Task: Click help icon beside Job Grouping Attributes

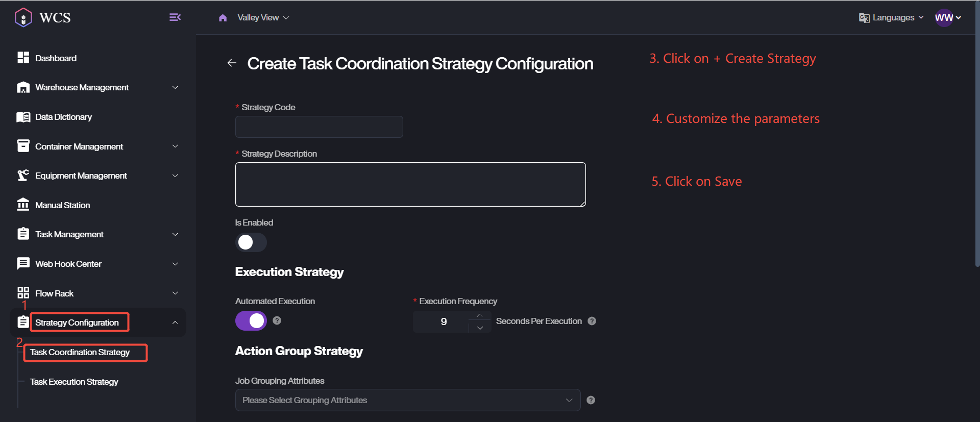Action: tap(591, 400)
